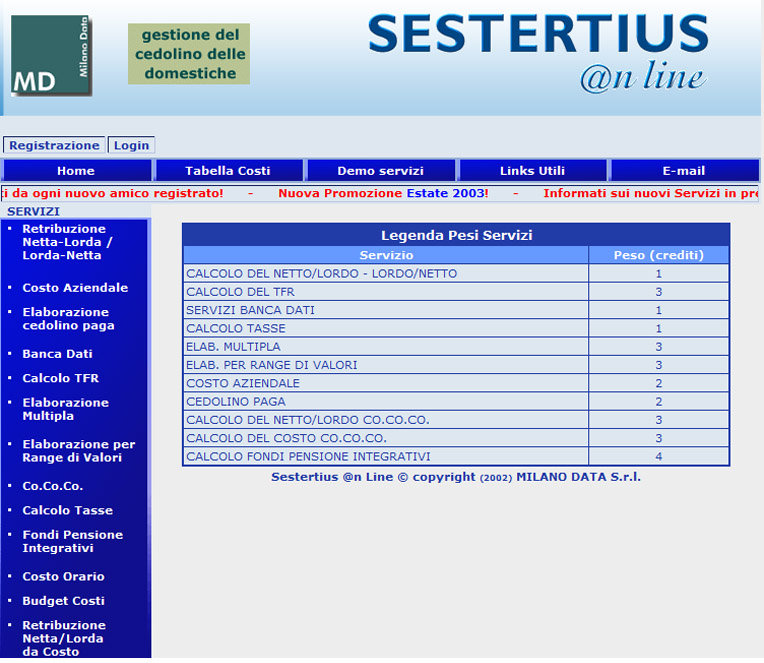
Task: Select 'CALCOLO DEL TFR' table cell
Action: pos(386,292)
